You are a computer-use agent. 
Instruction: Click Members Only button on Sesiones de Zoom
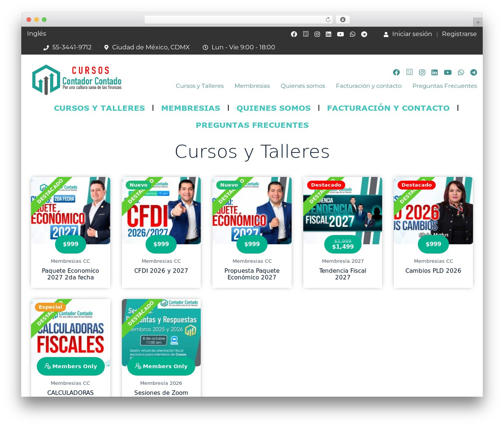161,366
